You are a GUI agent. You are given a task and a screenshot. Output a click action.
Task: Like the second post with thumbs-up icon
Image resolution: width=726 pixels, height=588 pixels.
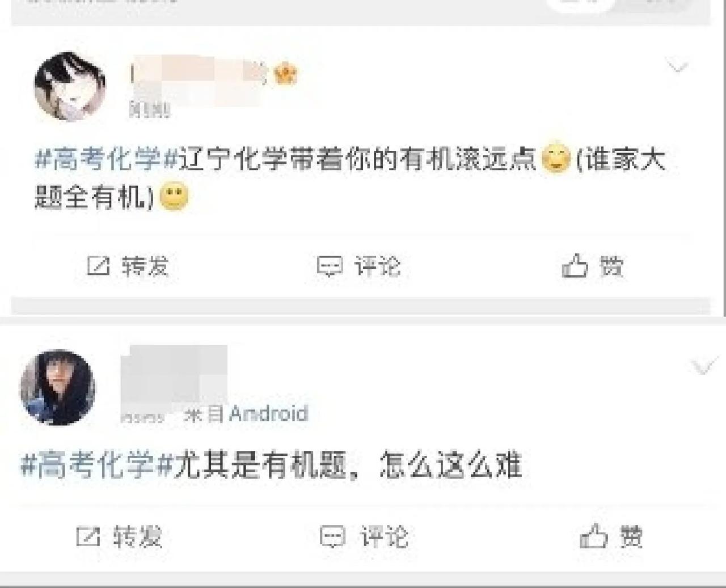593,536
